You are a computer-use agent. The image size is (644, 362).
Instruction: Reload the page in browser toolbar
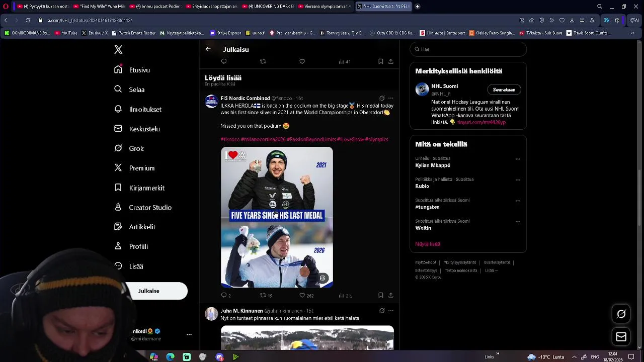coord(28,20)
